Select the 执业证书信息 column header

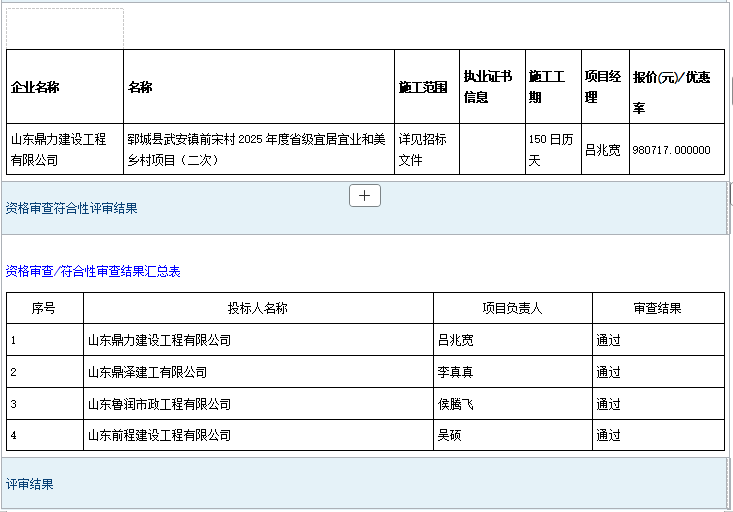(487, 87)
